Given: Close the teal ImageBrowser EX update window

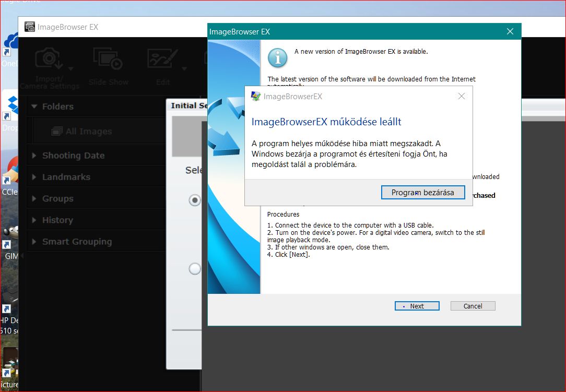Looking at the screenshot, I should pos(510,31).
